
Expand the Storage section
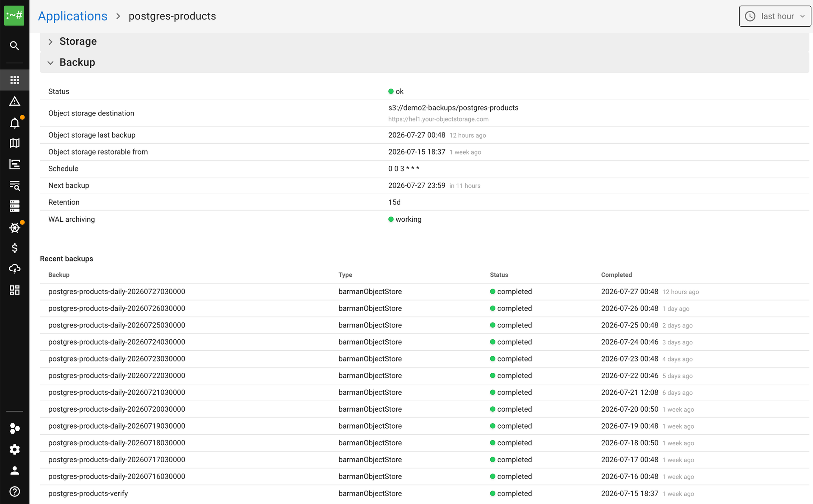pyautogui.click(x=424, y=41)
